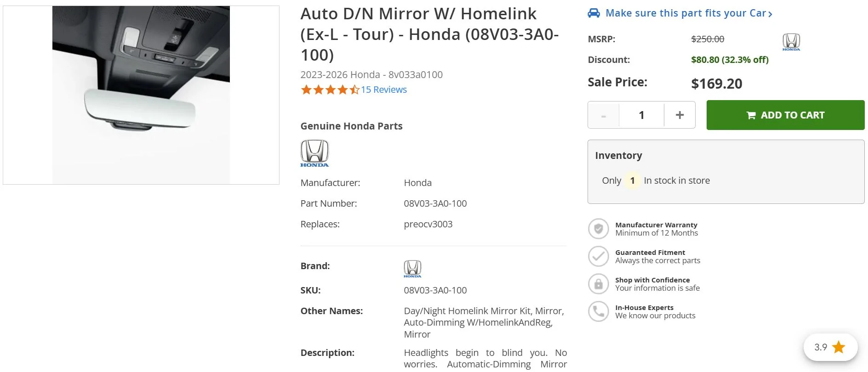Click the Shop with Confidence lock icon
Screen dimensions: 868x372
click(598, 283)
